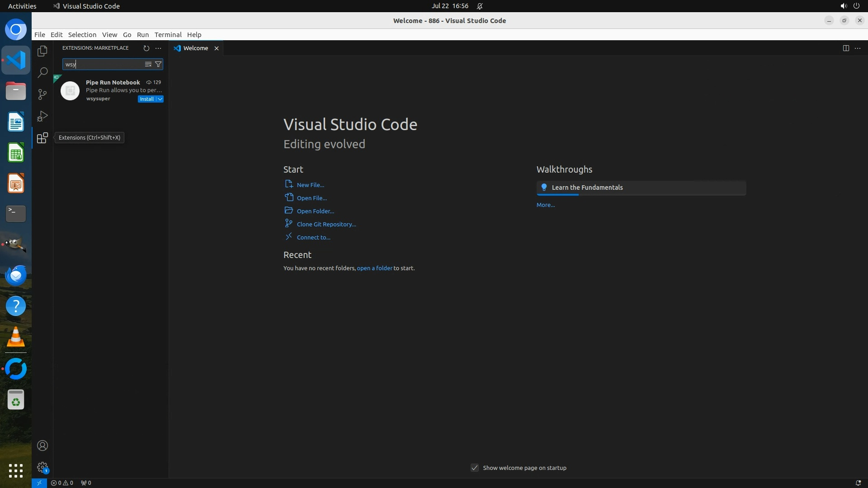Toggle notifications bell in status bar

point(858,483)
